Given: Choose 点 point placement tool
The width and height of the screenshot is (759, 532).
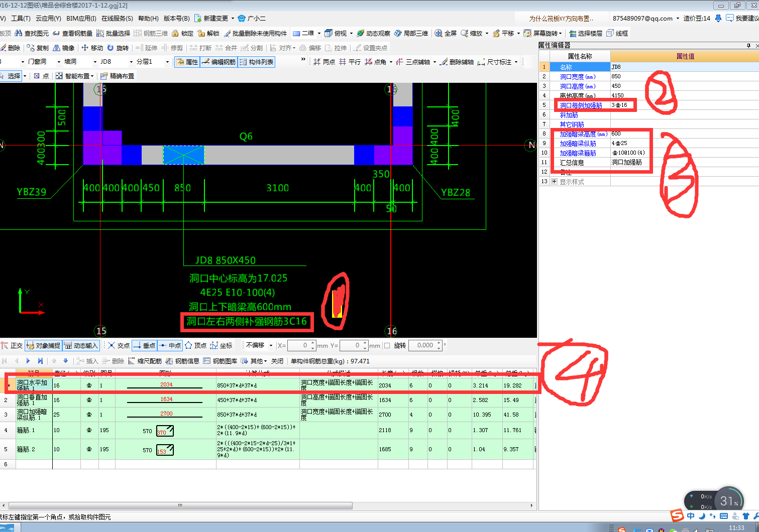Looking at the screenshot, I should (x=41, y=76).
